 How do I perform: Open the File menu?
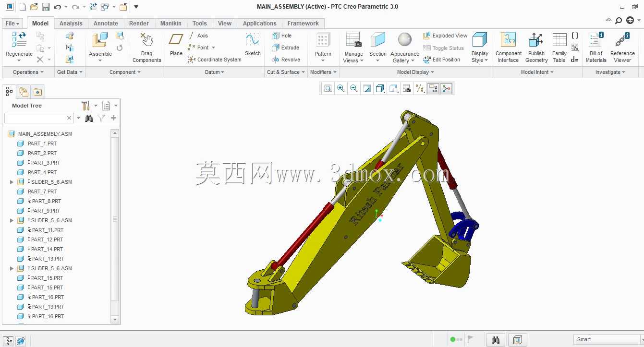click(12, 23)
